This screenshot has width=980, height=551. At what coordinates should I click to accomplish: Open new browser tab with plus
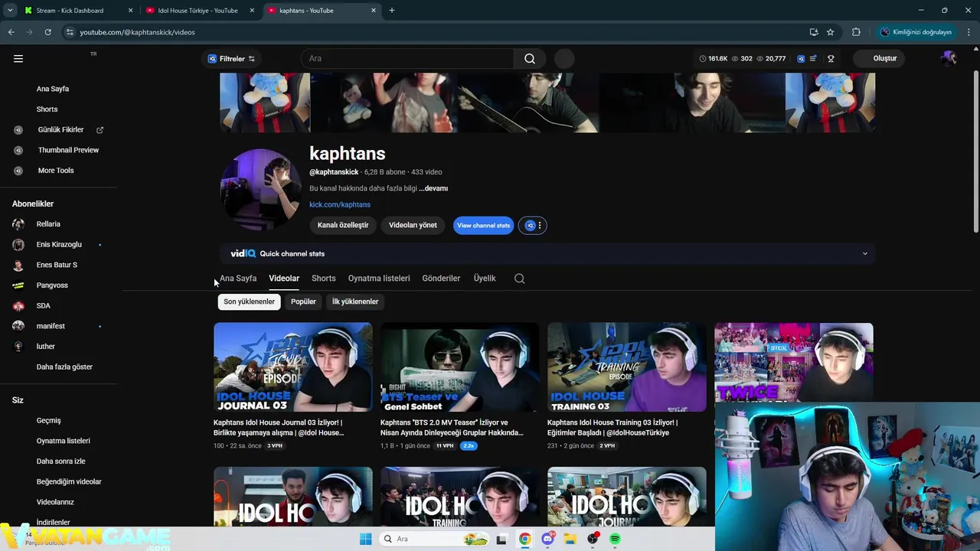pos(392,11)
